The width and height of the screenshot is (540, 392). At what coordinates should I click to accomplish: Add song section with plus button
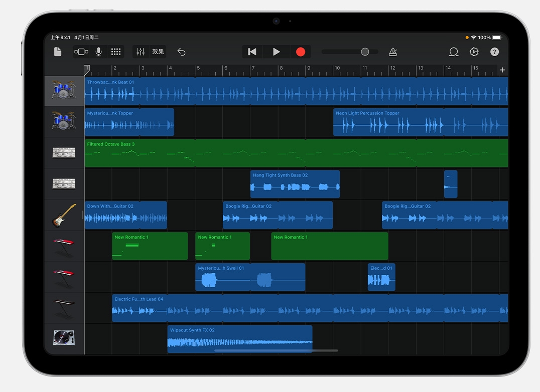point(502,70)
